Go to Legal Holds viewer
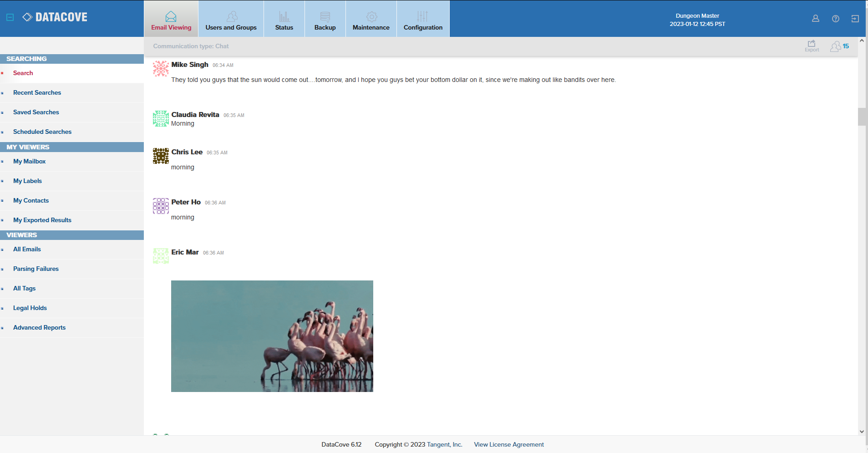This screenshot has height=453, width=868. tap(30, 308)
